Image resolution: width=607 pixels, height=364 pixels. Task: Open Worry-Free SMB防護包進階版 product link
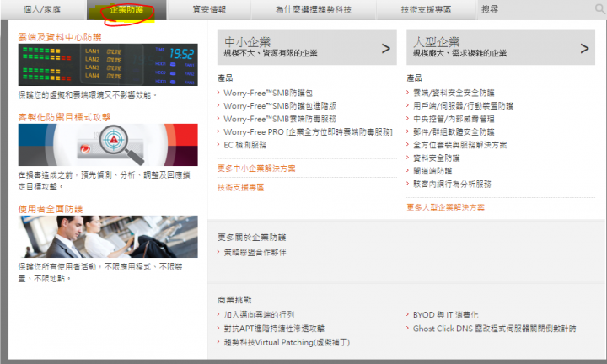pos(280,105)
